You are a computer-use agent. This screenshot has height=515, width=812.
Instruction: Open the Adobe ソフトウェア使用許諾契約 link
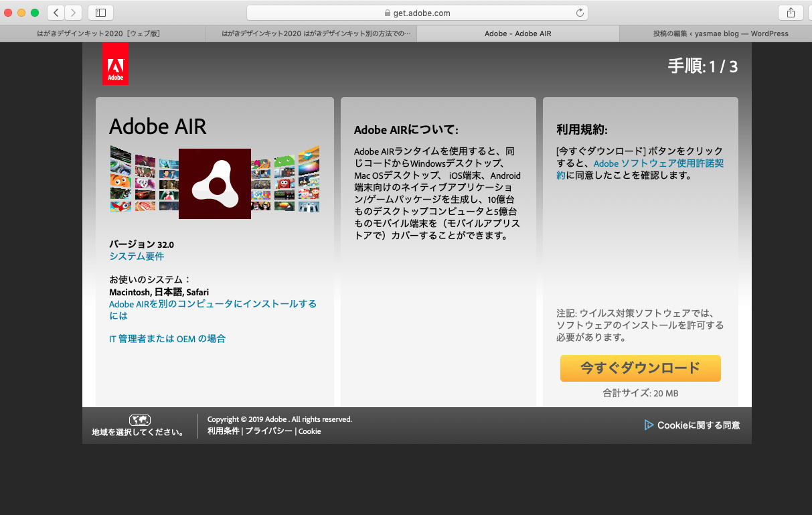click(640, 169)
